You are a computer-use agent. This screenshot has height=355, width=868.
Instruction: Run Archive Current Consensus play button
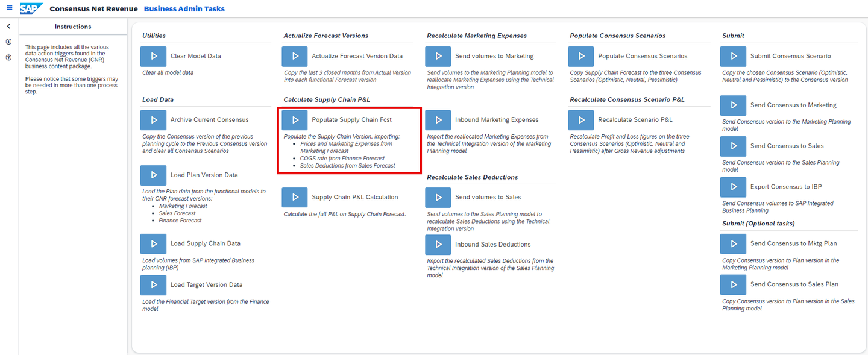point(153,120)
